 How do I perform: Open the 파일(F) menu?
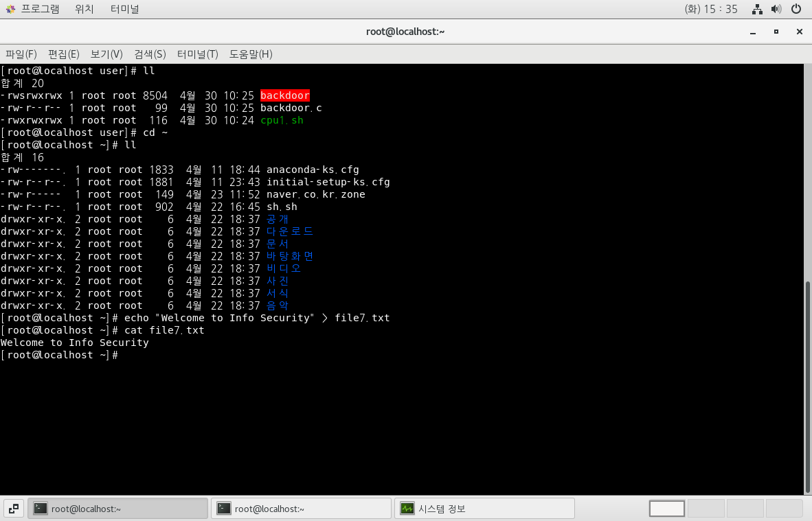coord(21,54)
